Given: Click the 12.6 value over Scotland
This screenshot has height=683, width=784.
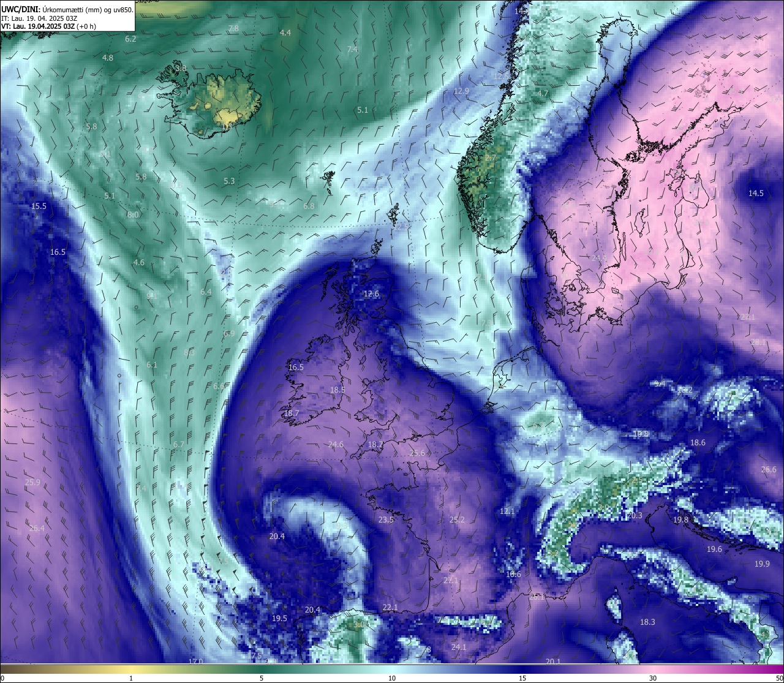Looking at the screenshot, I should pos(371,294).
